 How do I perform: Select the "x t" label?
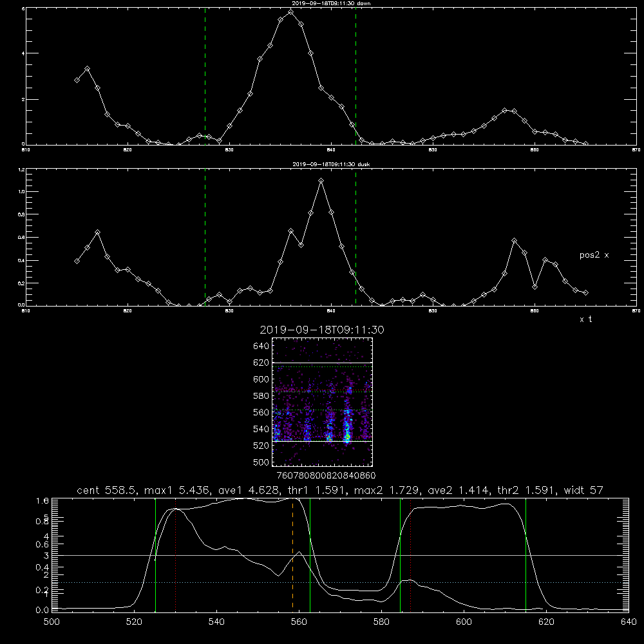coord(585,319)
